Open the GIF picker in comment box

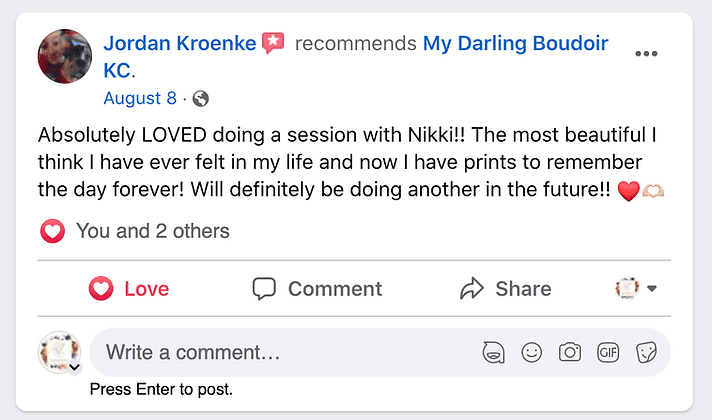pos(608,352)
